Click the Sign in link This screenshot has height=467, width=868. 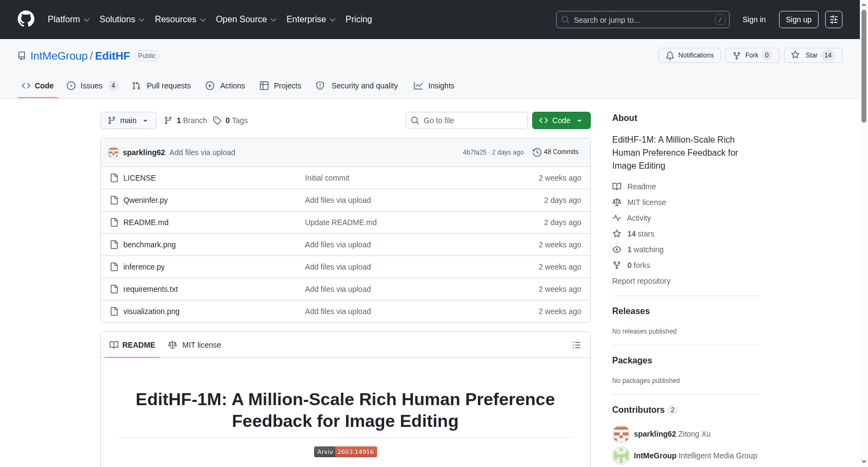point(754,20)
